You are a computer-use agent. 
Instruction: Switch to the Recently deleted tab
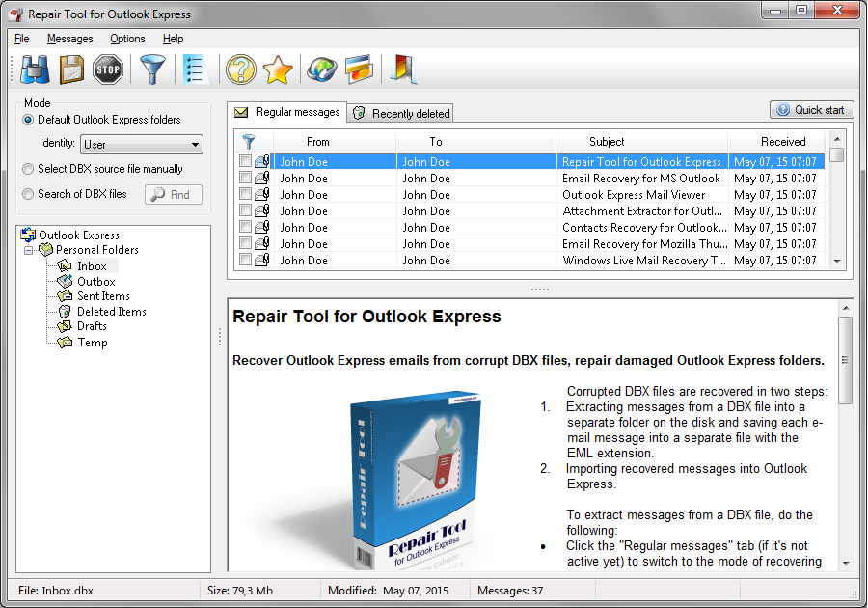pyautogui.click(x=401, y=114)
